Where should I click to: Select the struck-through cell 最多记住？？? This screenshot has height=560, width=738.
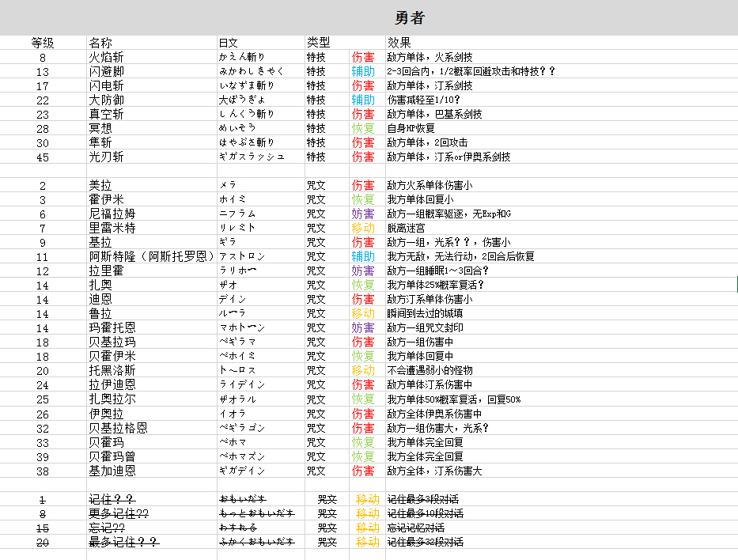tap(124, 542)
